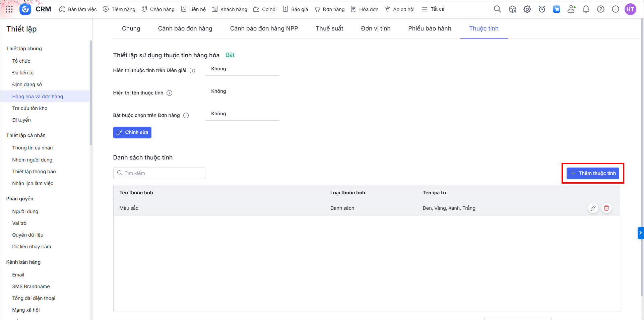This screenshot has width=644, height=320.
Task: Click the add user icon in header
Action: [x=571, y=9]
